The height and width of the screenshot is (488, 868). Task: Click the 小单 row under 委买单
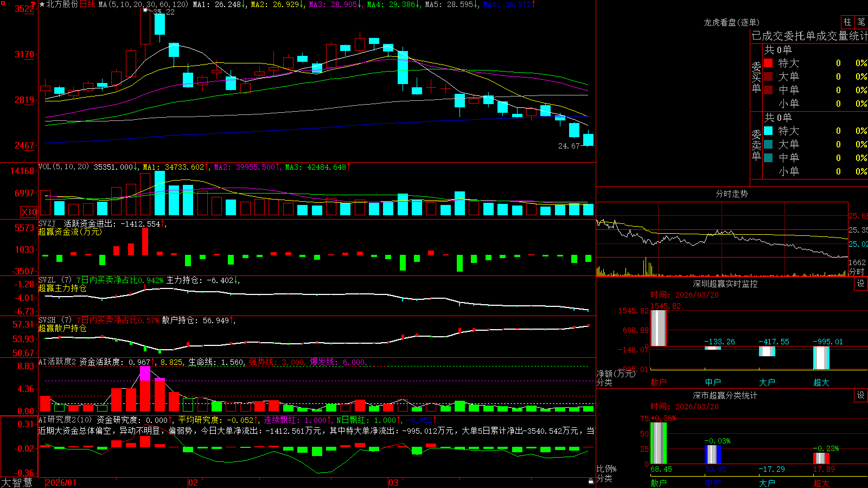pos(815,104)
